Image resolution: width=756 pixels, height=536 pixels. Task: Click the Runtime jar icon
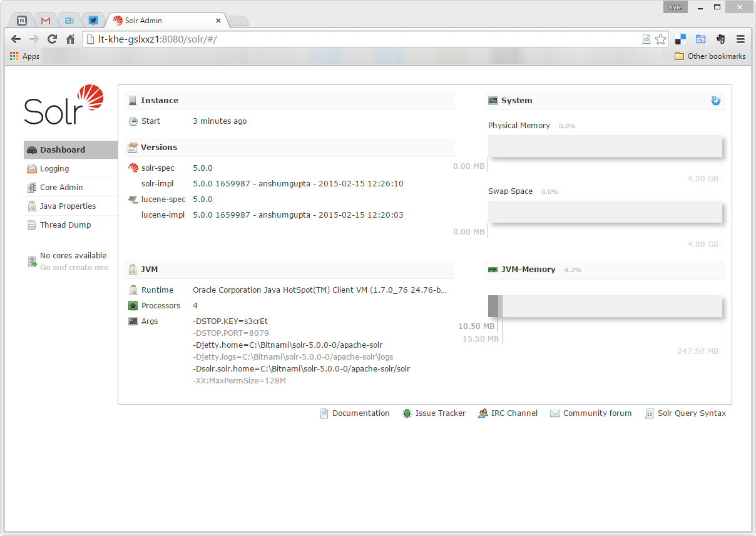tap(133, 290)
